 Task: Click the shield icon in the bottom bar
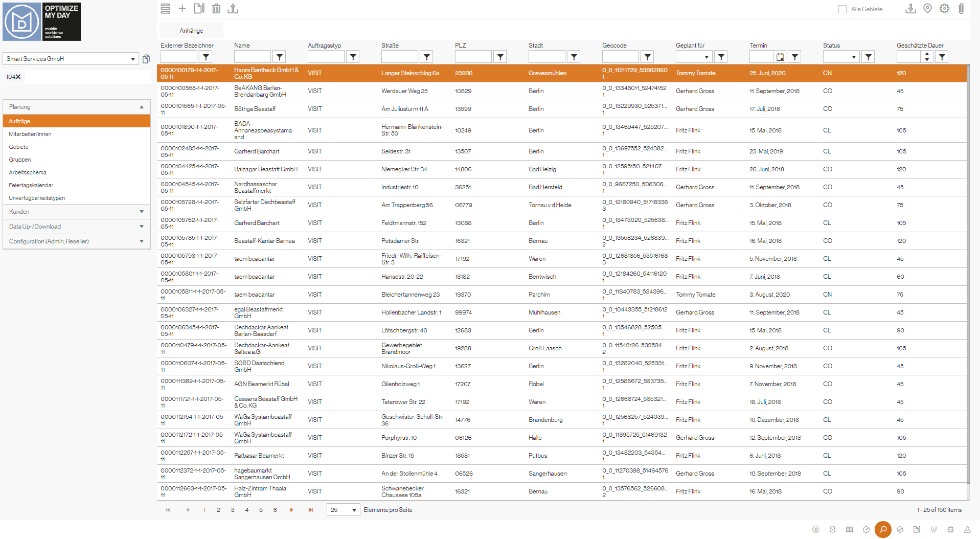click(x=934, y=530)
